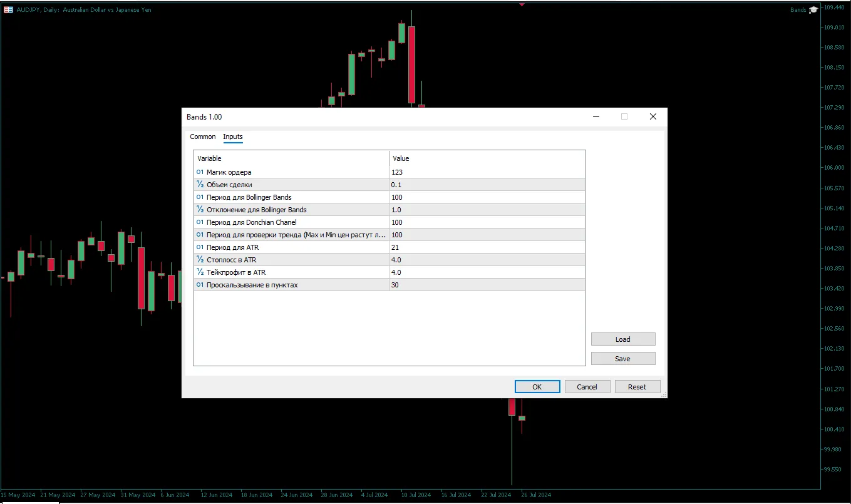The image size is (851, 504).
Task: Save input settings with Save button
Action: tap(622, 359)
